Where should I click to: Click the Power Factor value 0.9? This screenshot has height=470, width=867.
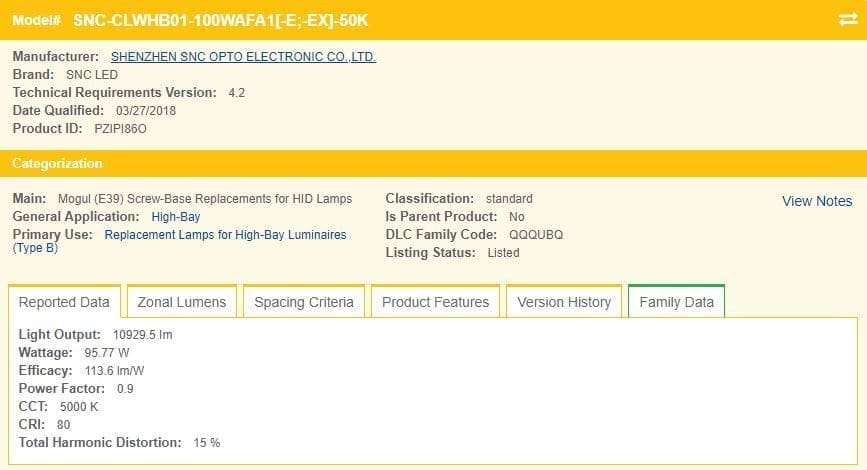point(125,389)
